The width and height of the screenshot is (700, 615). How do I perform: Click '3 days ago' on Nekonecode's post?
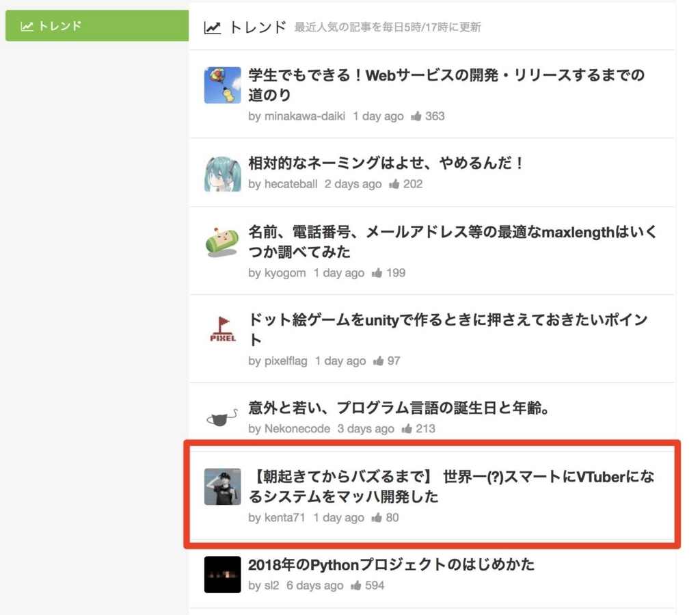coord(366,429)
